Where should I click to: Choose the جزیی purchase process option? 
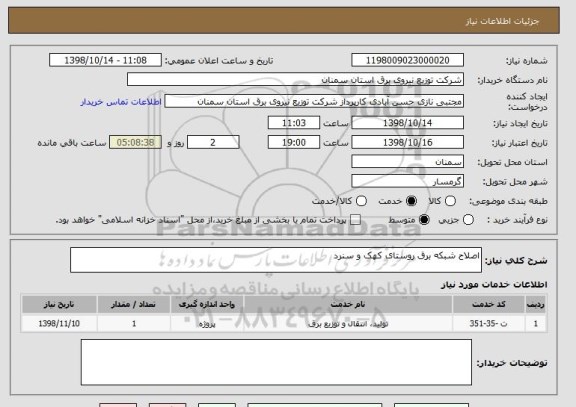[468, 220]
